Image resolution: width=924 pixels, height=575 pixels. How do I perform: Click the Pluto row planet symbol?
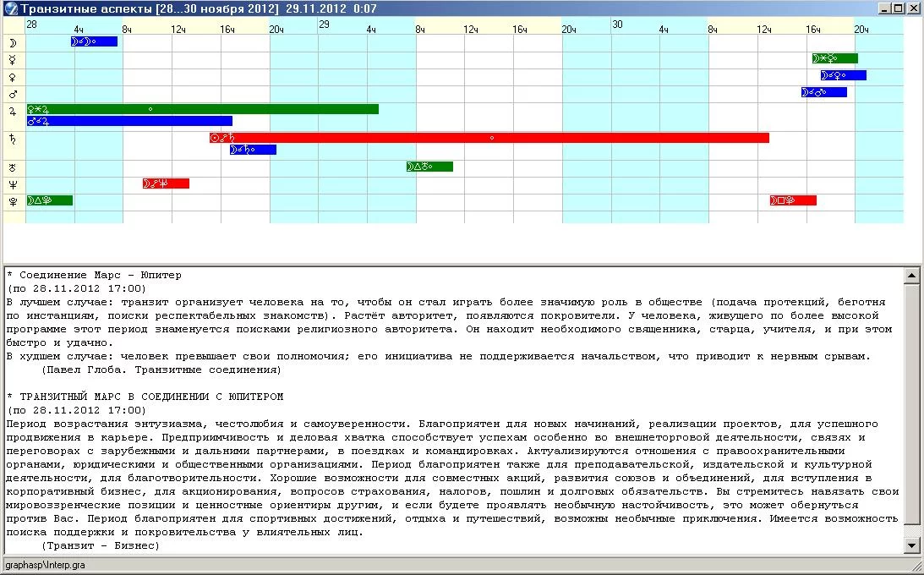point(13,202)
